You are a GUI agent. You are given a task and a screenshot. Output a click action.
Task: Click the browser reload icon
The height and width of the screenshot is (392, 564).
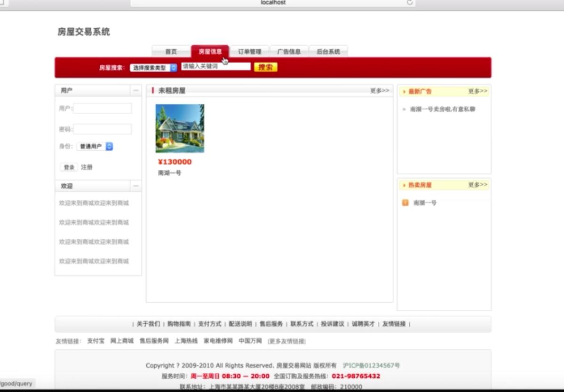click(409, 2)
